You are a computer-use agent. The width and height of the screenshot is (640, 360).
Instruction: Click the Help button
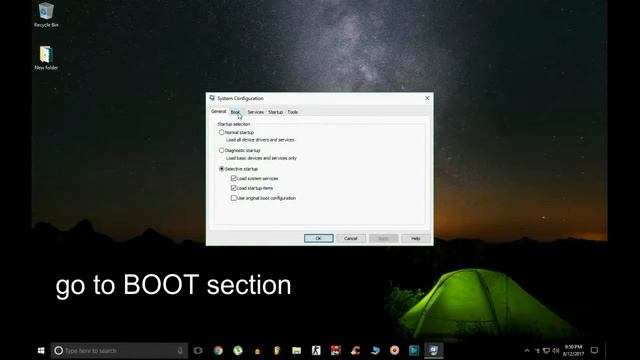click(x=416, y=238)
